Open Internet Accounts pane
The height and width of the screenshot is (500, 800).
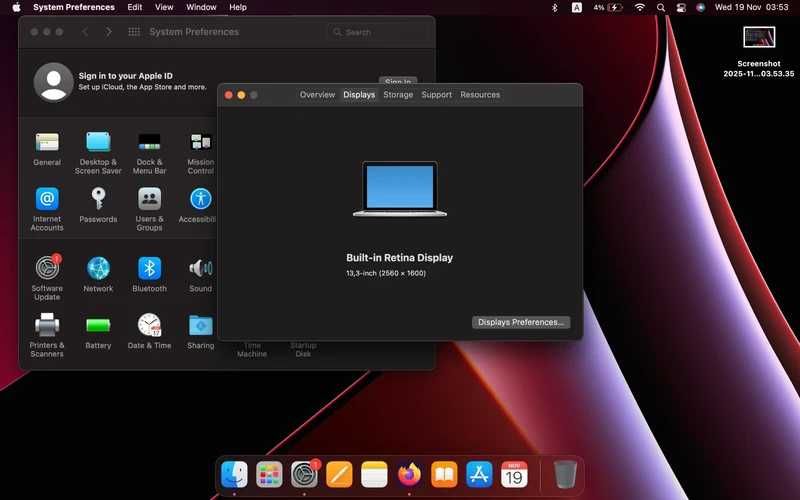pos(47,209)
